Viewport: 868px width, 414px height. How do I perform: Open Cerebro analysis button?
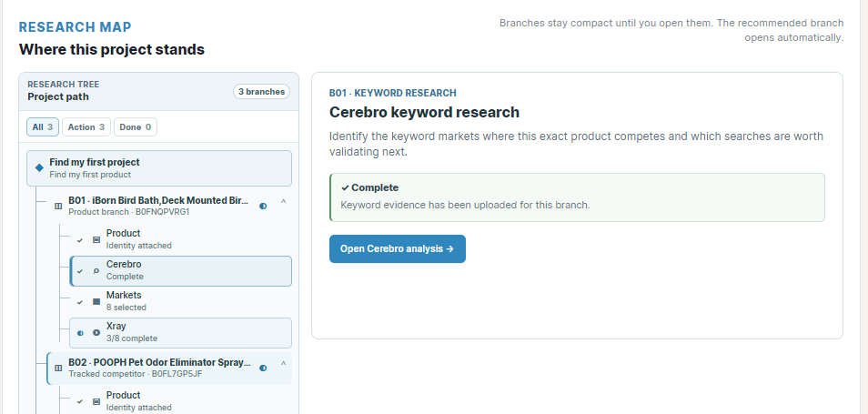tap(397, 249)
